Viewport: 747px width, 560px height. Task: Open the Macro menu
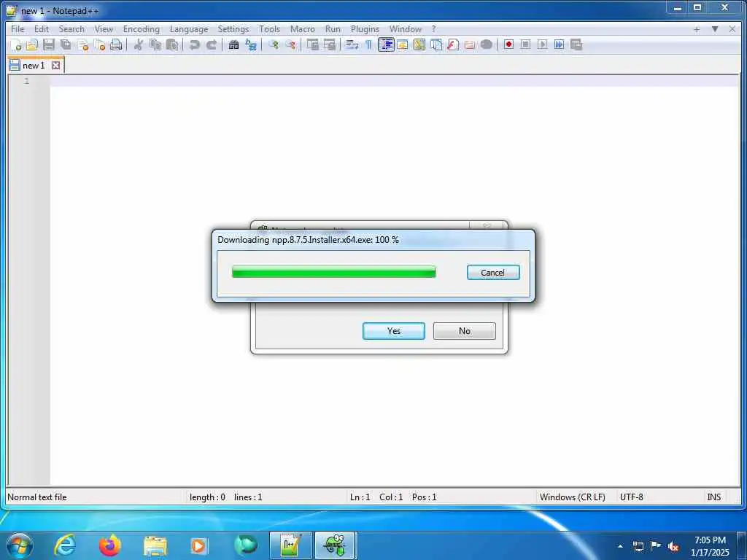(303, 29)
